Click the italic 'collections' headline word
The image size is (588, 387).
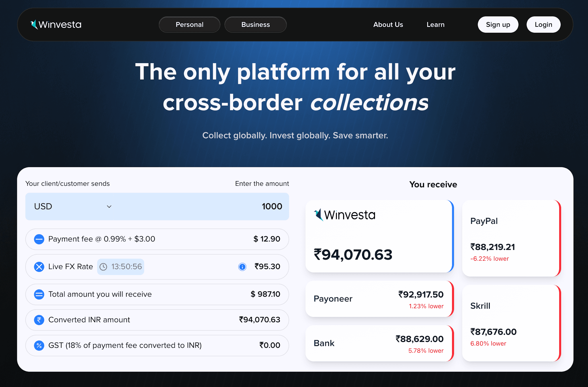[x=370, y=102]
